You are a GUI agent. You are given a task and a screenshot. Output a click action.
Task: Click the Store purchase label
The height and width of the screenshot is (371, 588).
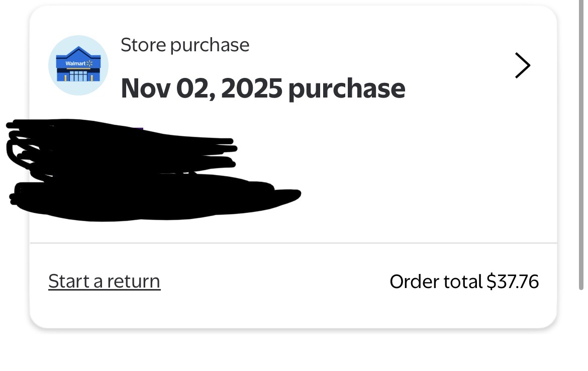click(185, 45)
